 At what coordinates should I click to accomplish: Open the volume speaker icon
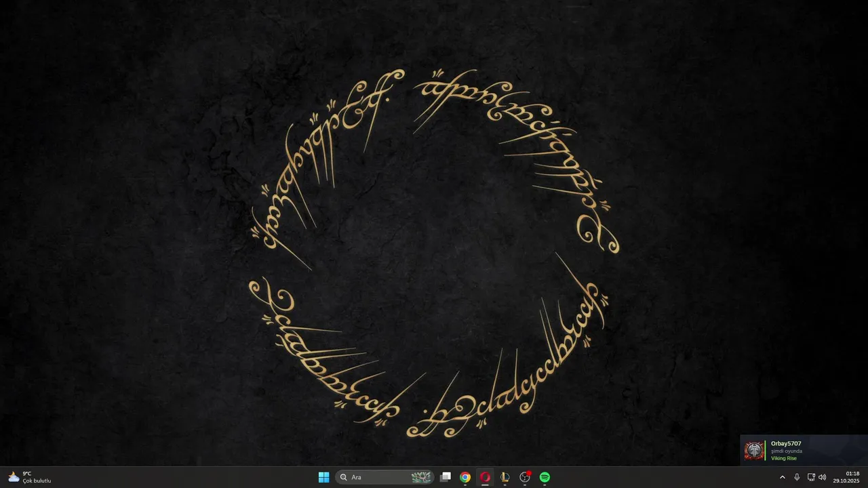click(823, 477)
